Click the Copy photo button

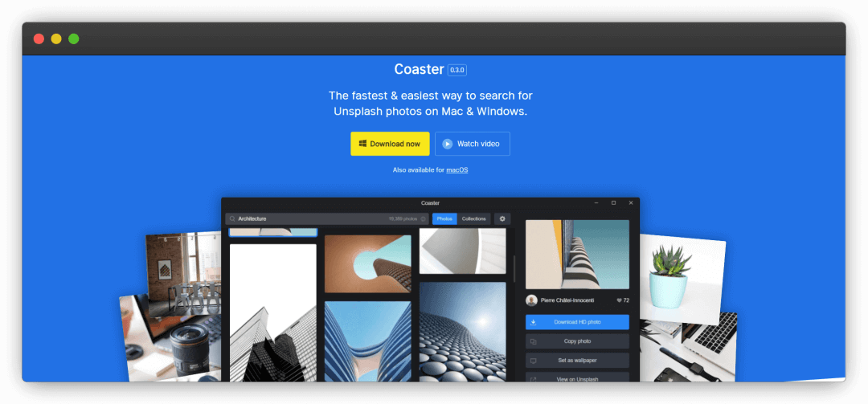(x=577, y=341)
